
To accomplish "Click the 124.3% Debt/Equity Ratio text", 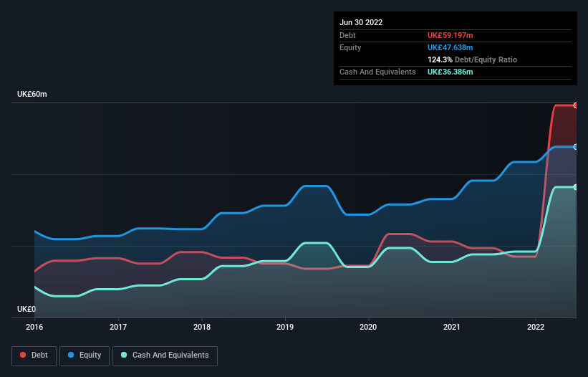I will [x=472, y=59].
